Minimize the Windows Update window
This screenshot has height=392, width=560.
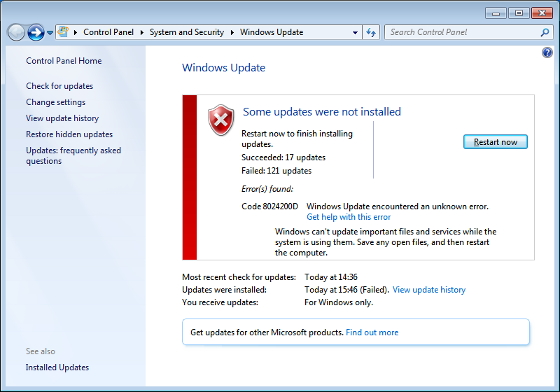496,13
